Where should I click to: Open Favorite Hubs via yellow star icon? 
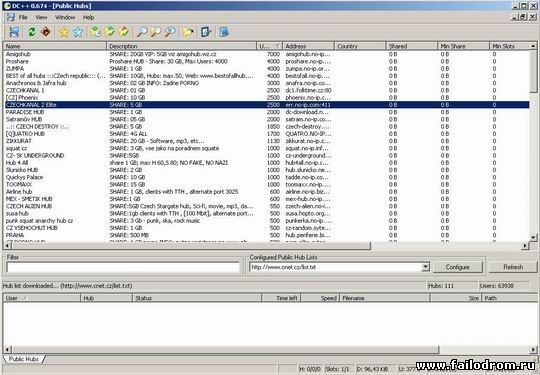pos(64,32)
